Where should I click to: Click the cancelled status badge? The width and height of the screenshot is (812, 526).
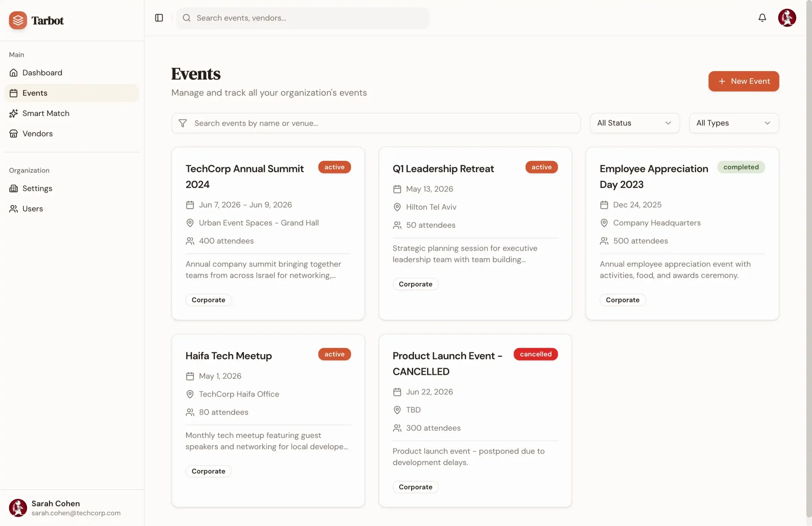coord(535,354)
